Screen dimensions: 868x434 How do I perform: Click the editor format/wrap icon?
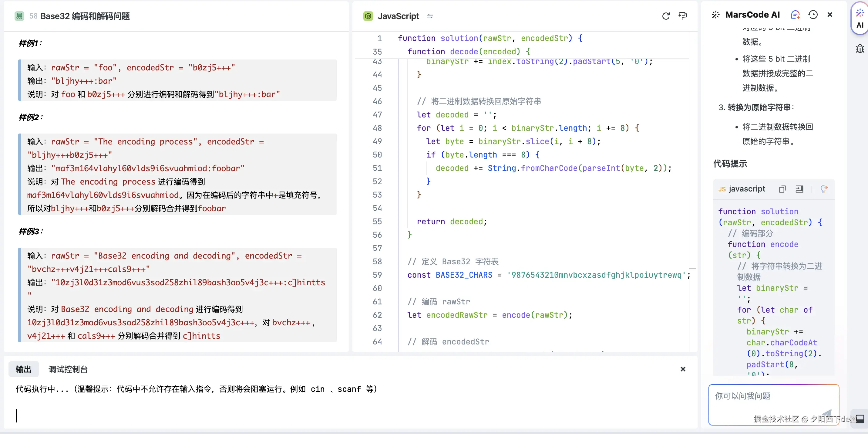click(x=683, y=16)
